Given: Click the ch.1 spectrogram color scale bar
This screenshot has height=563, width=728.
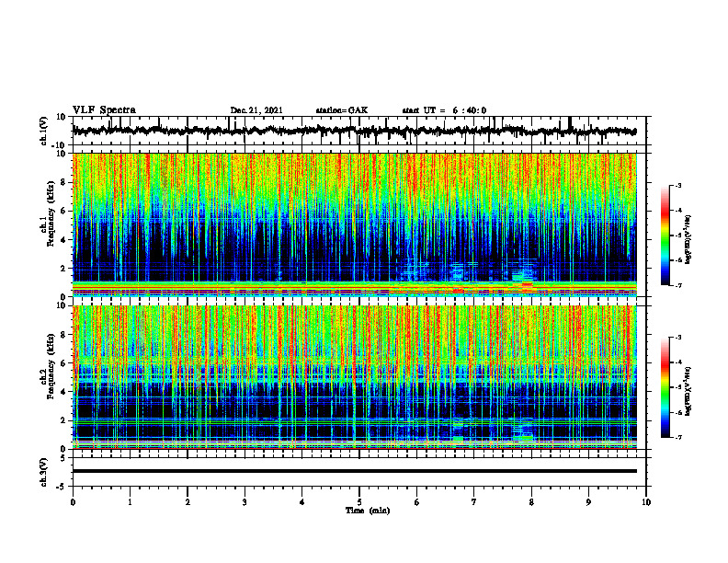Looking at the screenshot, I should click(x=665, y=236).
